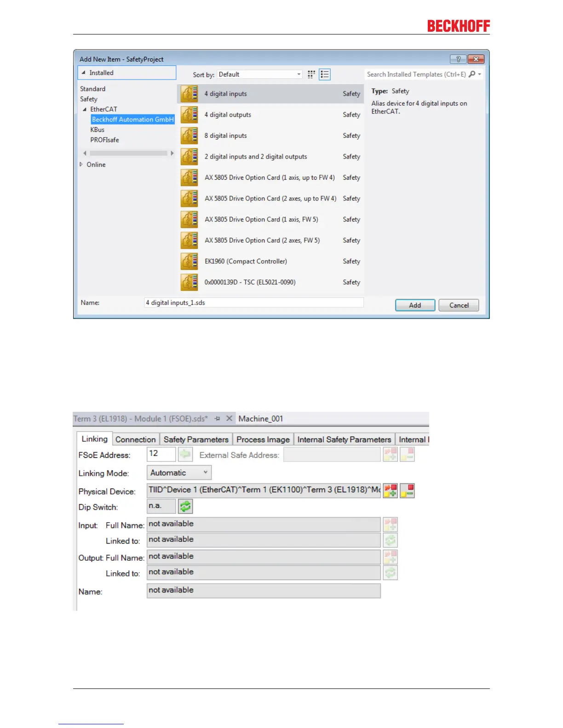Click unlink icon beside External Safe Address

[x=407, y=455]
